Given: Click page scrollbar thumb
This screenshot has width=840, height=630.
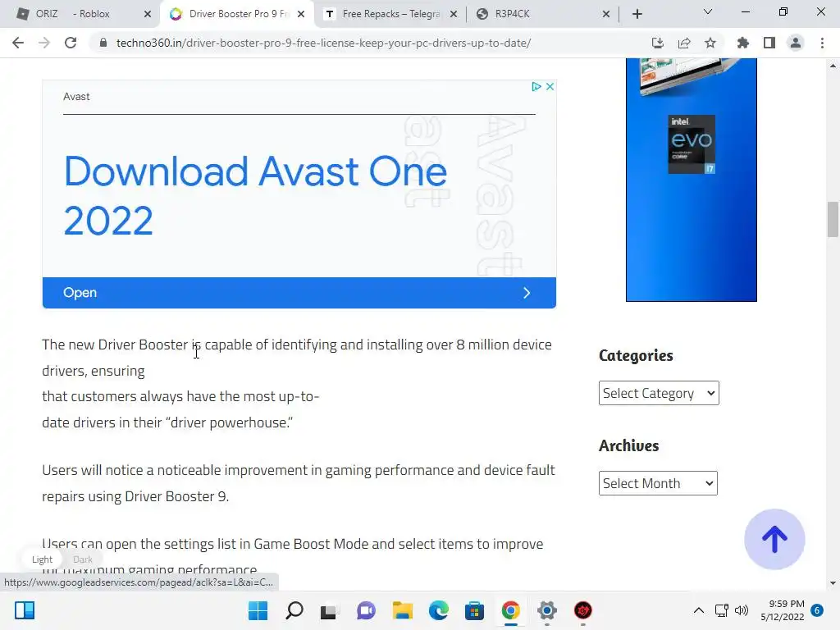Looking at the screenshot, I should [x=833, y=219].
